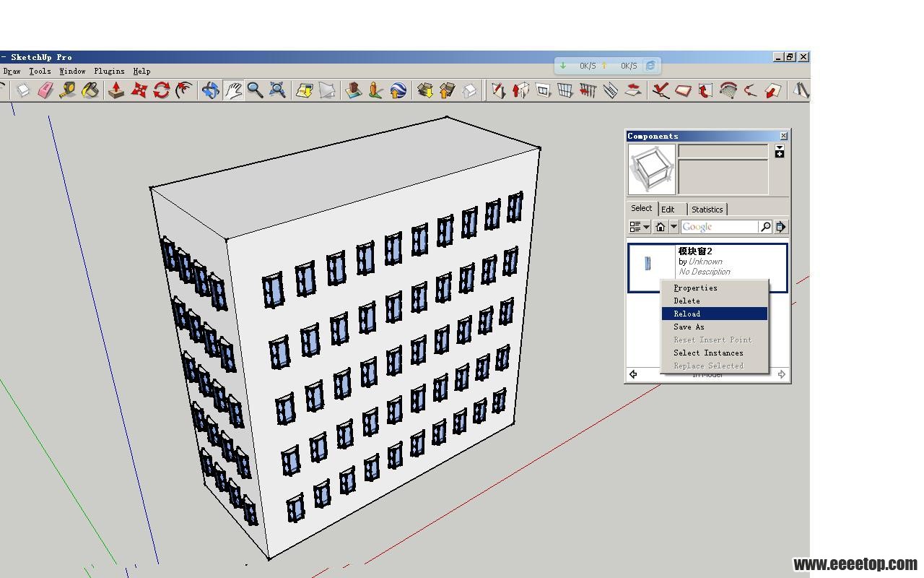The image size is (924, 578).
Task: Select the Follow Me tool
Action: (x=184, y=90)
